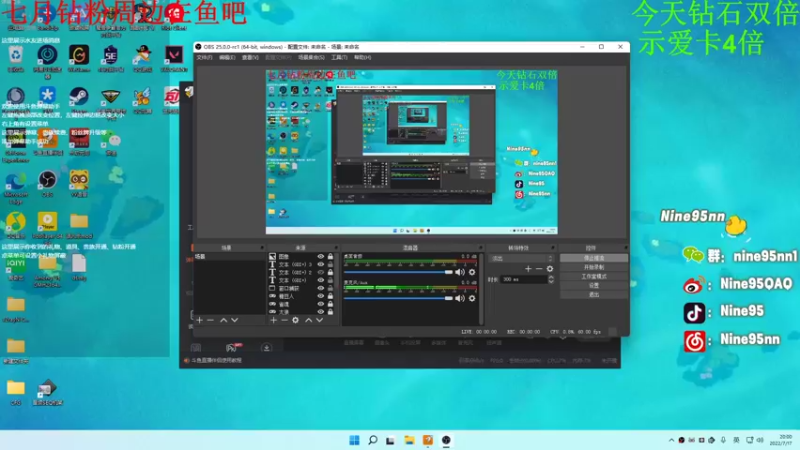Screen dimensions: 800x450
Task: Move scene up with chevron arrow
Action: click(223, 320)
